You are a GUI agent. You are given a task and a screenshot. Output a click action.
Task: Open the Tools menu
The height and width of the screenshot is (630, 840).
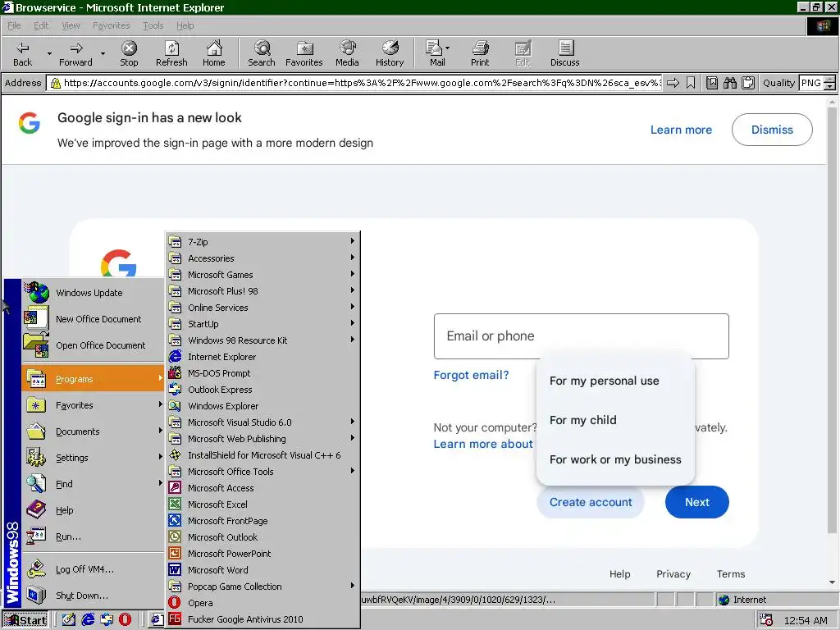coord(153,25)
